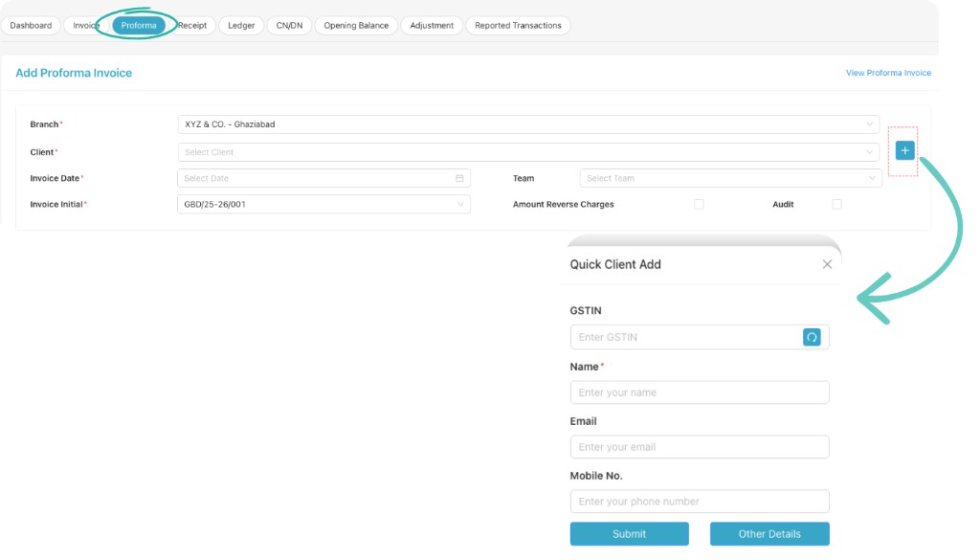Click the Submit button
The width and height of the screenshot is (980, 560).
pos(629,533)
